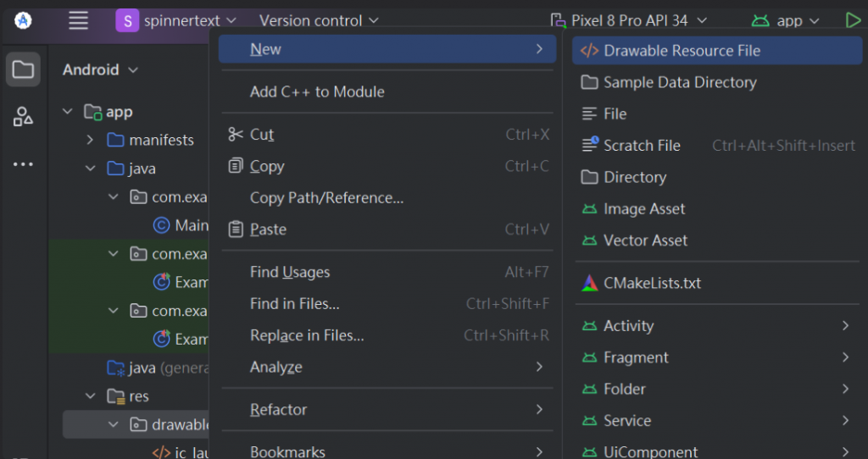
Task: Open the spinnertext project dropdown
Action: point(176,20)
